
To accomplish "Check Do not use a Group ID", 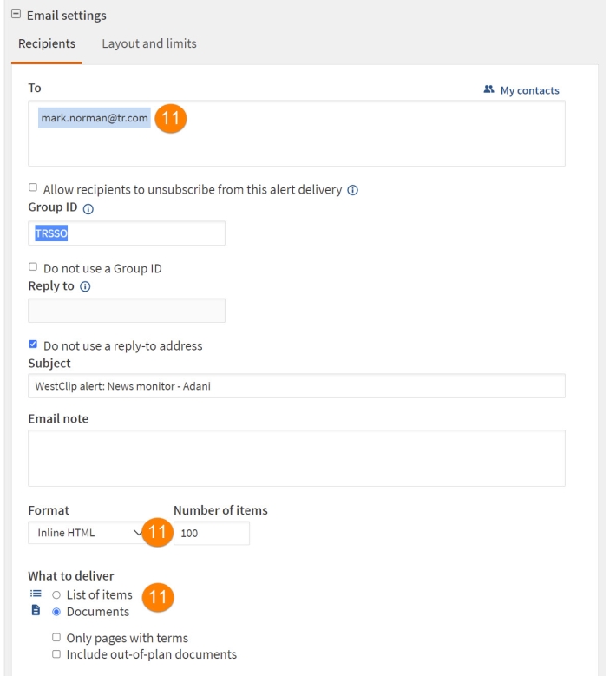I will coord(33,266).
